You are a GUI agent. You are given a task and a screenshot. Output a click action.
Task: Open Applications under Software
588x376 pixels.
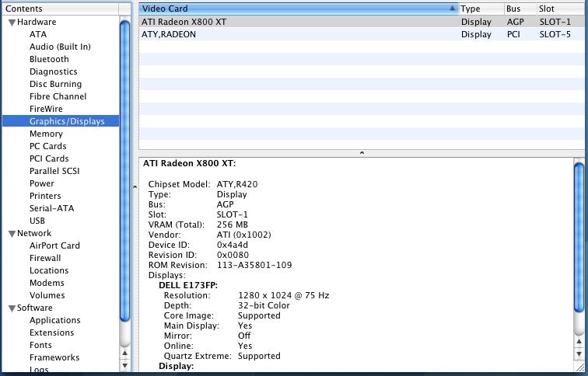(x=54, y=320)
